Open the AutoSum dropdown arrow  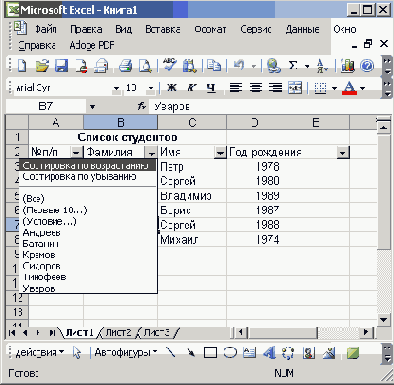pyautogui.click(x=307, y=66)
